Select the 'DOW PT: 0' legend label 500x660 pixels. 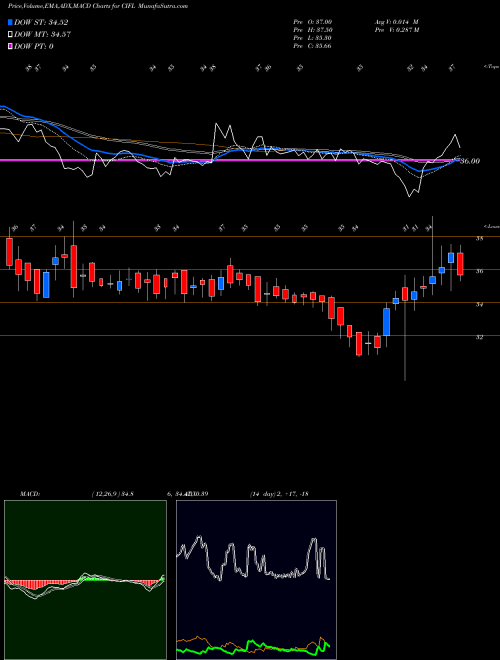tap(34, 46)
